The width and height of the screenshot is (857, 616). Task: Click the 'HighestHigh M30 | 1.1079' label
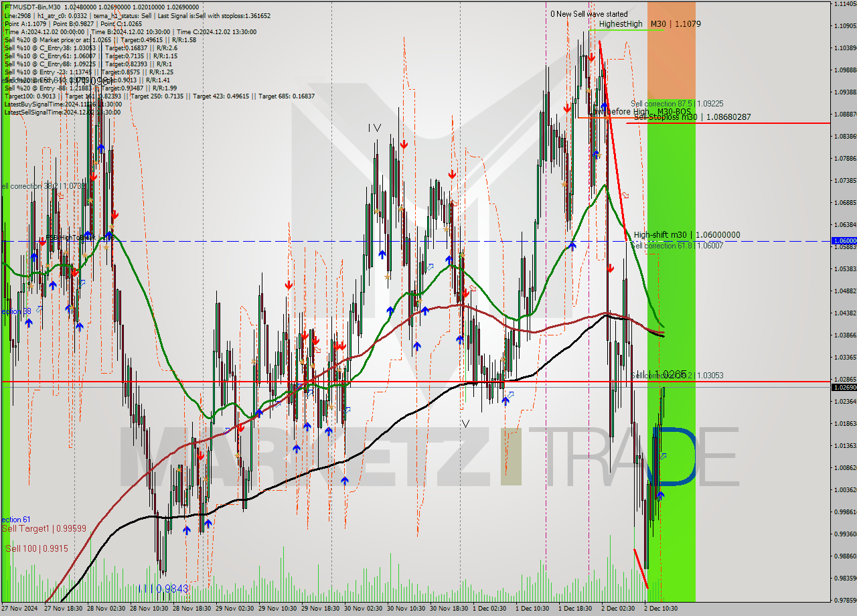coord(649,23)
